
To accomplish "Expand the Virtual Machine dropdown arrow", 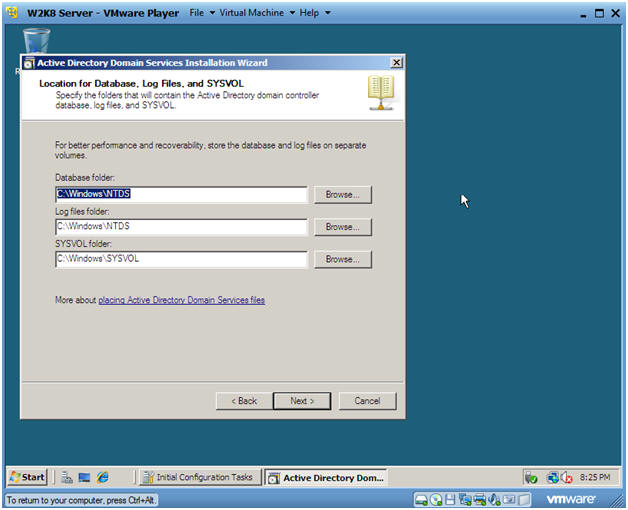I will coord(292,13).
